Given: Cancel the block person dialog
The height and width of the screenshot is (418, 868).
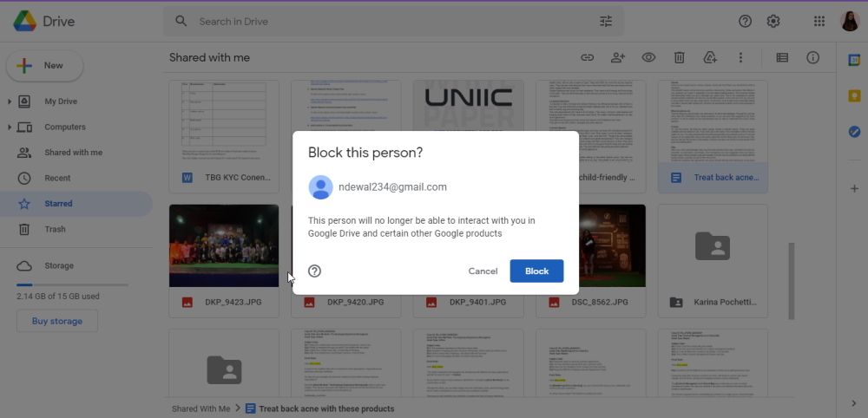Looking at the screenshot, I should [x=483, y=271].
